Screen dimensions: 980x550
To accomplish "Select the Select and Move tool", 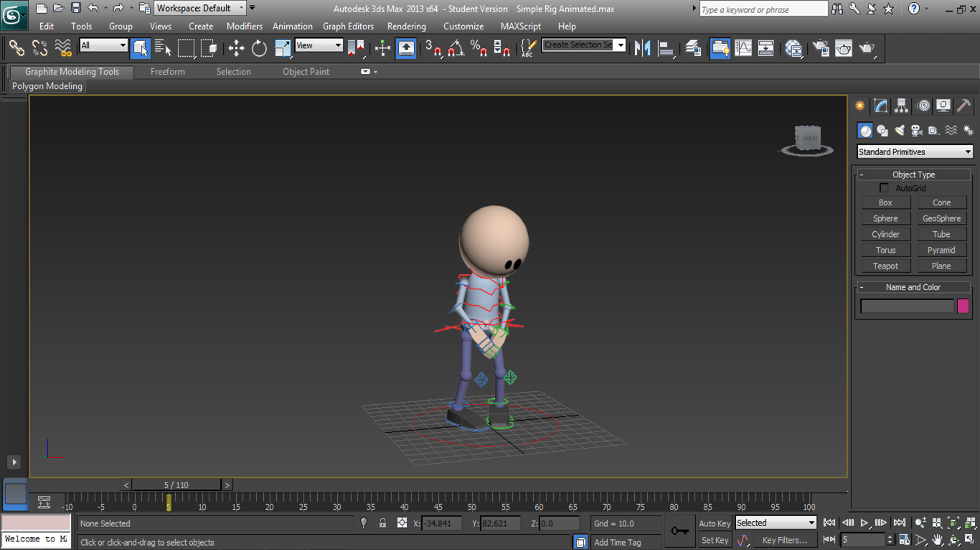I will pyautogui.click(x=236, y=48).
